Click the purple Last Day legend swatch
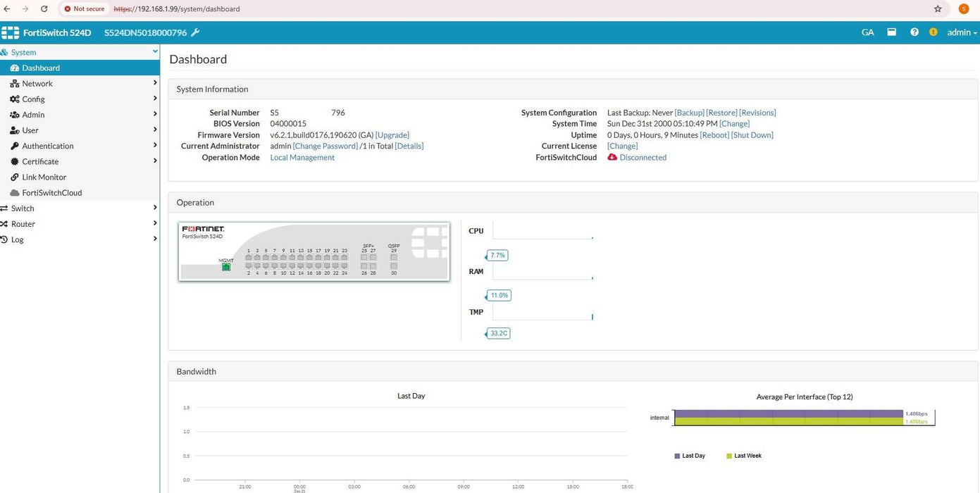The image size is (980, 493). pos(678,456)
